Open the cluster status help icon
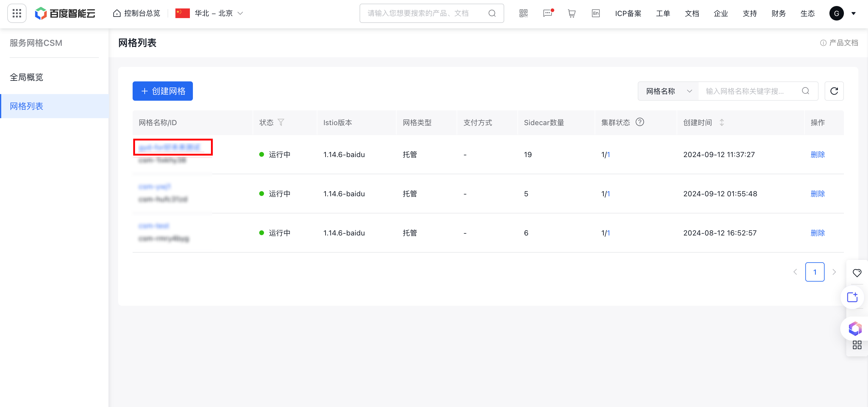Viewport: 868px width, 407px height. pyautogui.click(x=640, y=122)
